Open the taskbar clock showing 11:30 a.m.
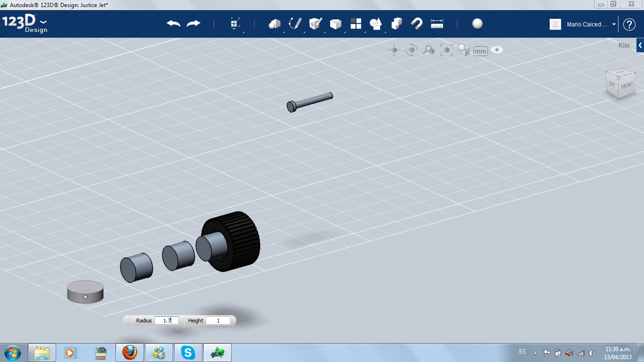 [x=618, y=353]
